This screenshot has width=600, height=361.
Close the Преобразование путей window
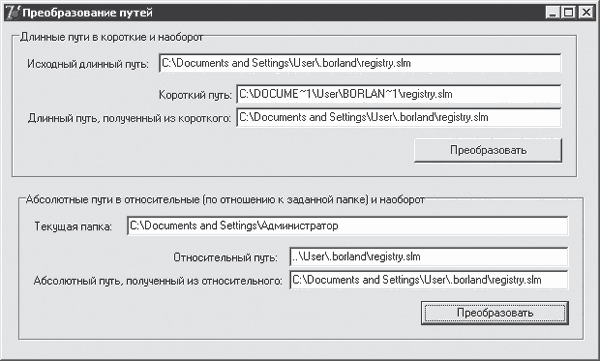[x=586, y=13]
